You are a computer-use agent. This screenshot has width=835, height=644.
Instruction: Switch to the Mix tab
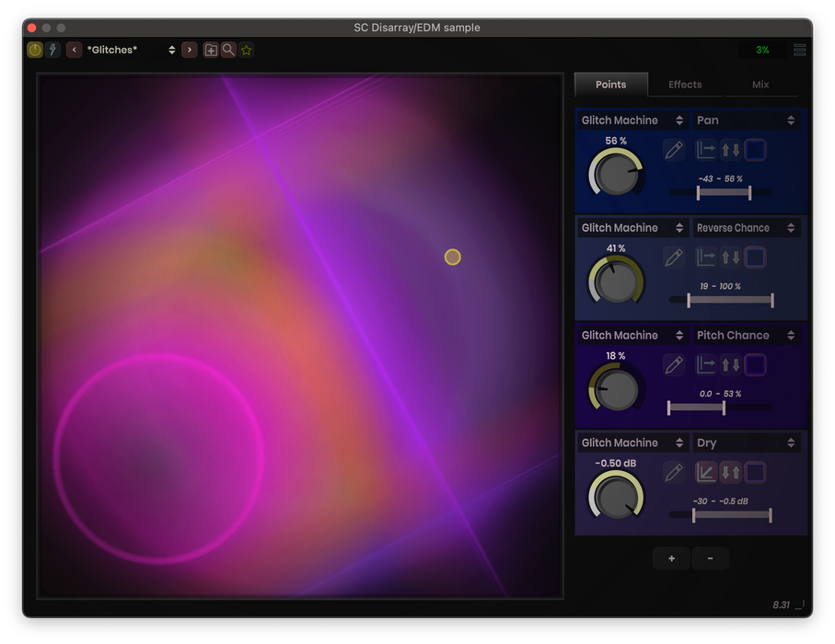(760, 85)
